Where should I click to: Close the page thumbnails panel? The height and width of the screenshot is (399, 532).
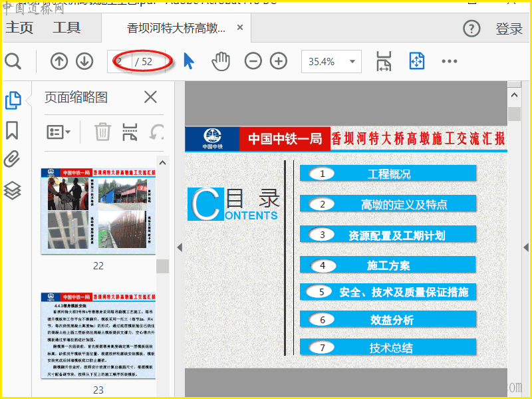(150, 97)
